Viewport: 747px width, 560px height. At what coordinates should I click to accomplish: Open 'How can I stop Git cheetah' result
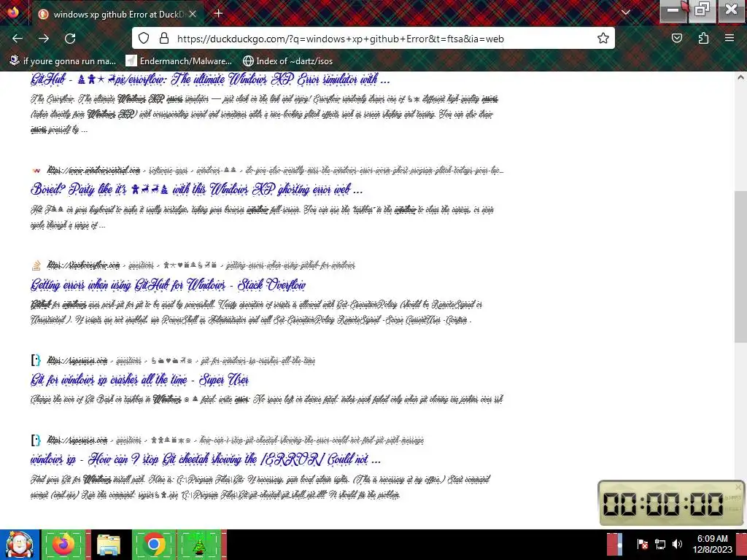pyautogui.click(x=205, y=459)
